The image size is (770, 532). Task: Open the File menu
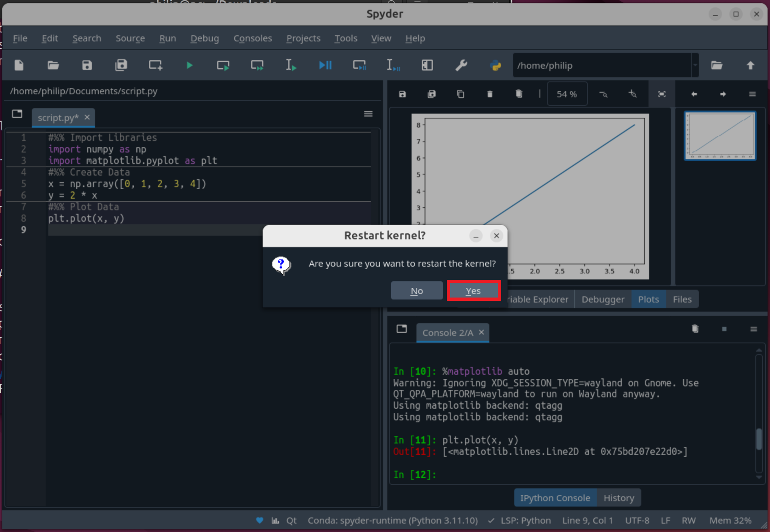(20, 38)
